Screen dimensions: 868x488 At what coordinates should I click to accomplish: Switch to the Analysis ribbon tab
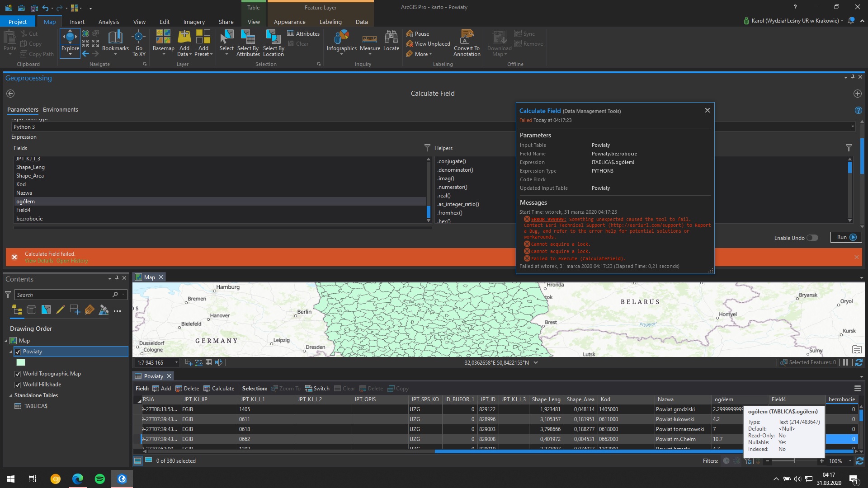109,22
